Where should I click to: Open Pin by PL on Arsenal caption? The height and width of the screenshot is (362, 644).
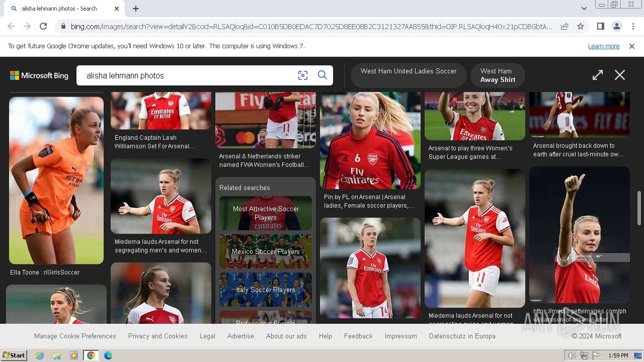coord(369,201)
